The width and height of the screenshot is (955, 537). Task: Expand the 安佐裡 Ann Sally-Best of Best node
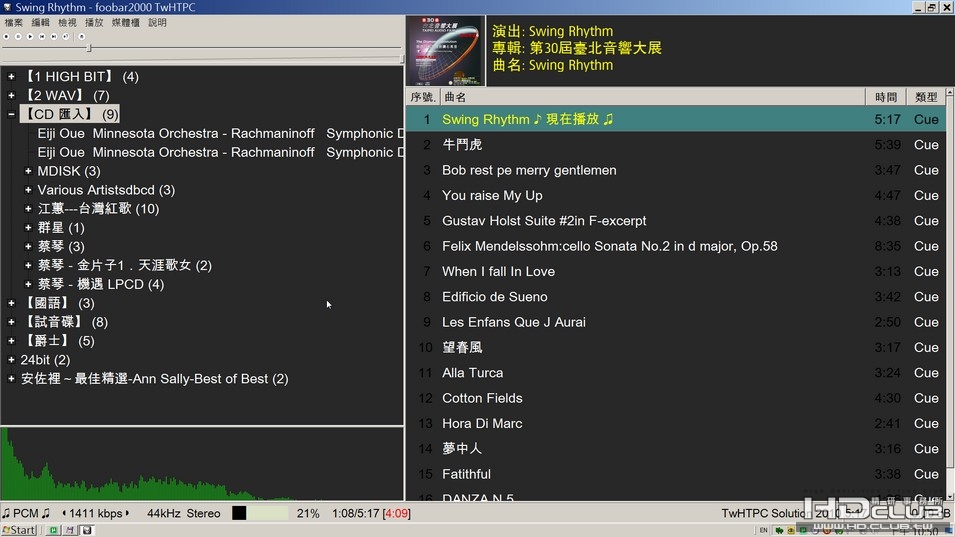tap(11, 379)
